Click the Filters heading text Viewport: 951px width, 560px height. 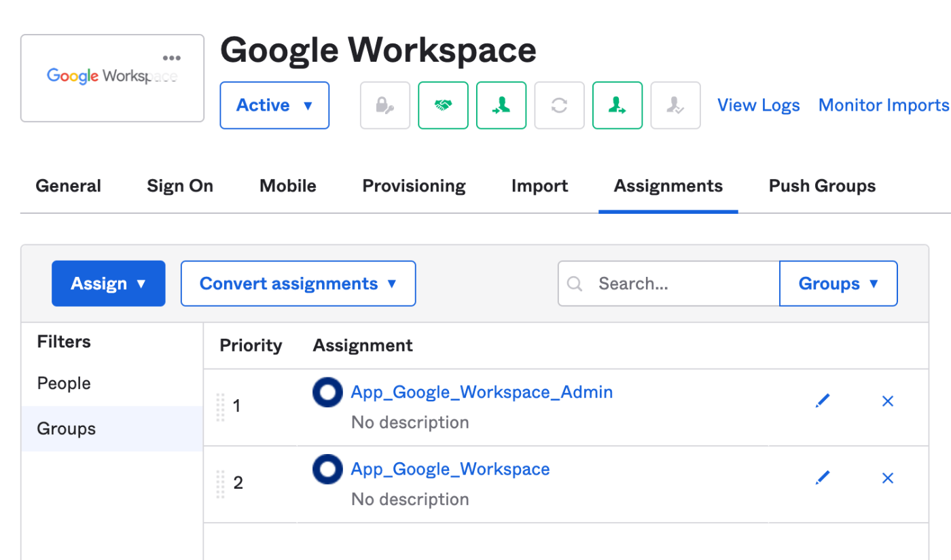[64, 341]
